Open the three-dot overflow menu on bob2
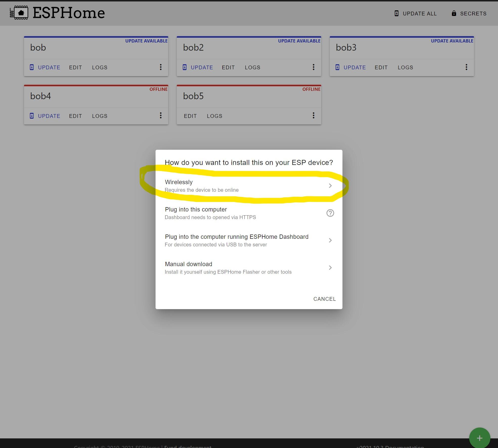The image size is (498, 448). [313, 67]
